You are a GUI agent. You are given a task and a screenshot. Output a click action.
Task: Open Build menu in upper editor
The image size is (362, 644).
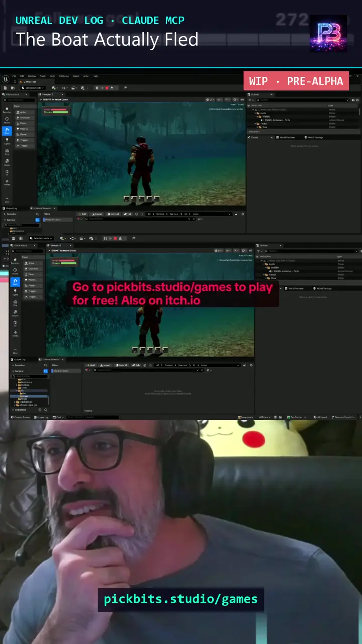(x=52, y=76)
